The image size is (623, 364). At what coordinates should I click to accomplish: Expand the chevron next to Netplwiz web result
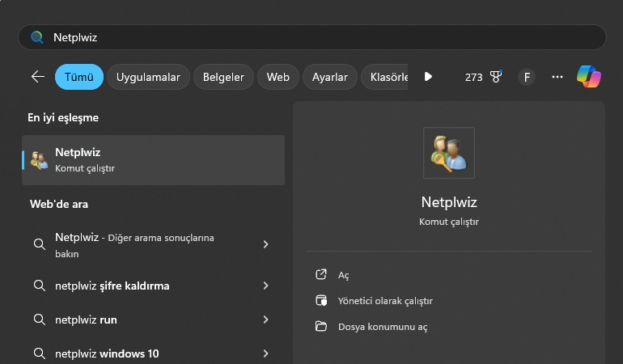click(x=266, y=244)
